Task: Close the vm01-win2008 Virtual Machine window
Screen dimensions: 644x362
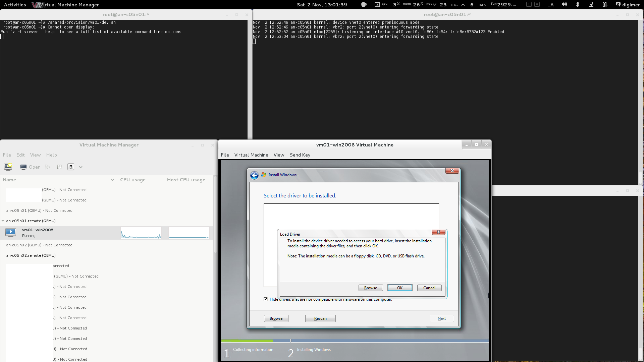Action: (x=487, y=144)
